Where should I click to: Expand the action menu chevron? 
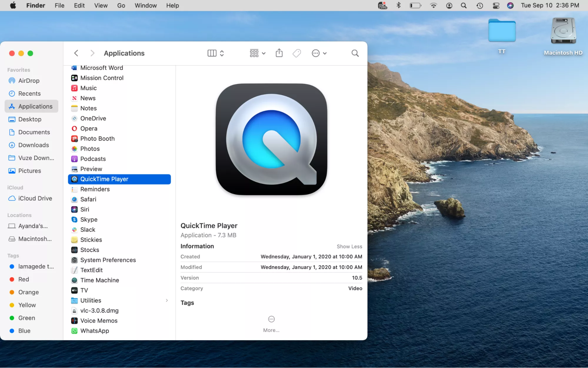tap(325, 53)
